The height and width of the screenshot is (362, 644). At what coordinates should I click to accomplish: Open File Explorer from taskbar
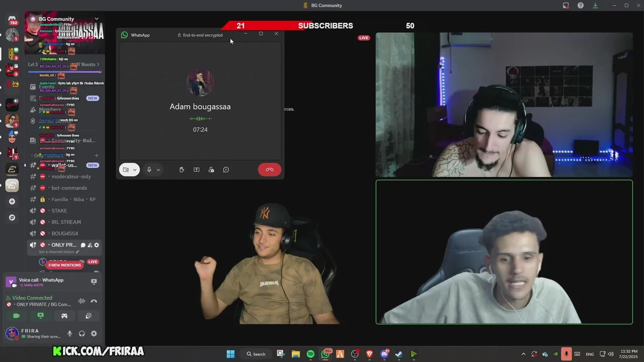(295, 354)
